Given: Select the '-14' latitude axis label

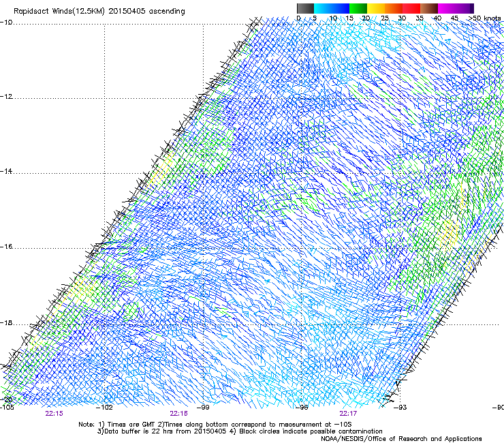Looking at the screenshot, I should [x=6, y=171].
